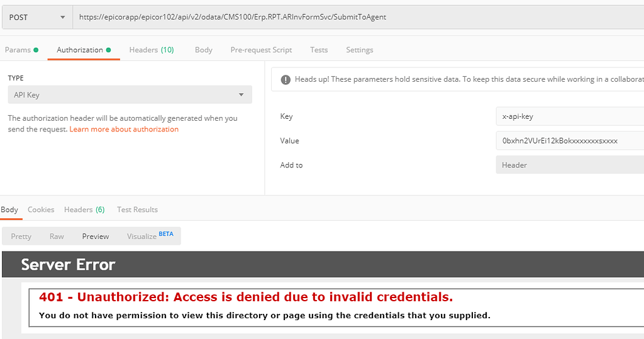Screen dimensions: 644x339
Task: View the Test Results tab
Action: pos(137,209)
